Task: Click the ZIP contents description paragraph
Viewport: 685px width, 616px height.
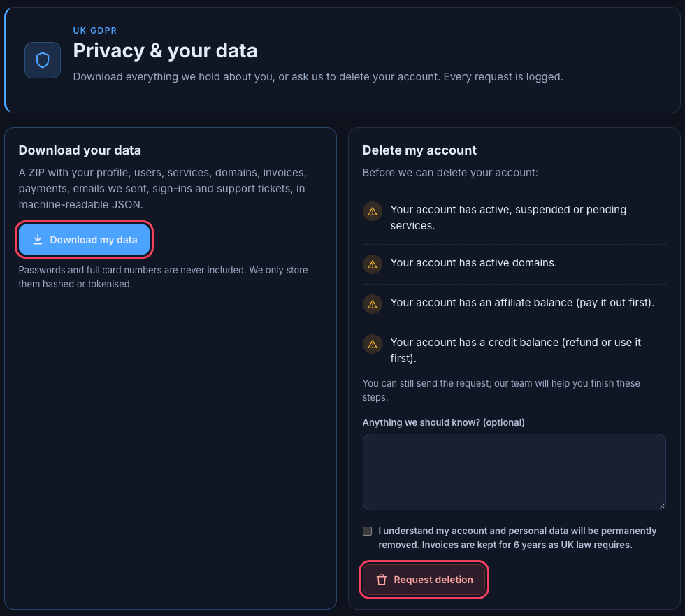Action: coord(162,188)
